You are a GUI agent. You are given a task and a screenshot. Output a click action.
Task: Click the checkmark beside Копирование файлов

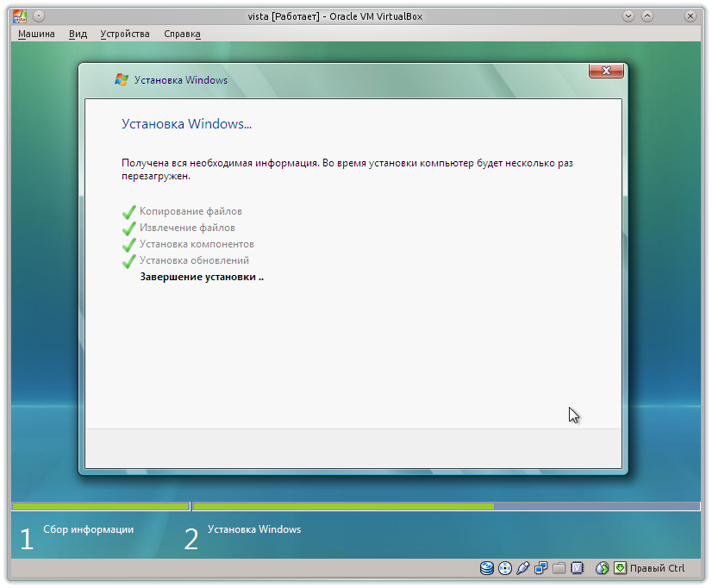coord(129,211)
